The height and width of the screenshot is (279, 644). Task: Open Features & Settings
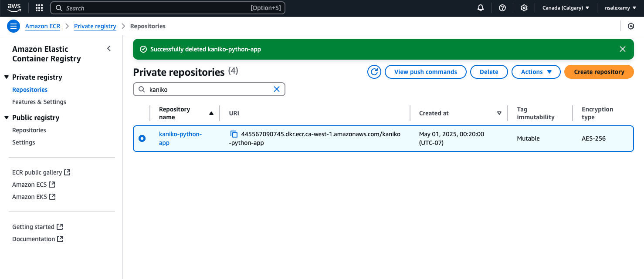(x=39, y=102)
